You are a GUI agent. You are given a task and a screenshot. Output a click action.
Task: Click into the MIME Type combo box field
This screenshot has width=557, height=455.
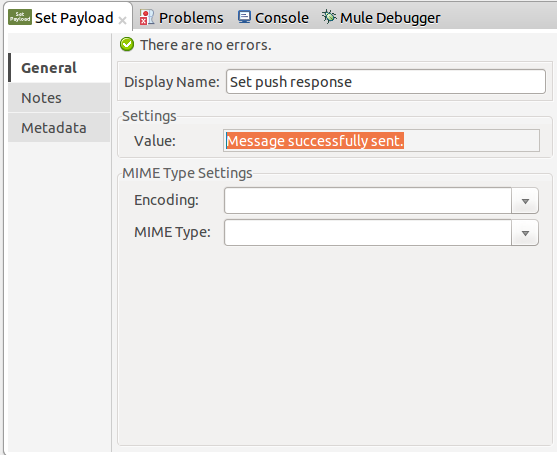pos(368,233)
